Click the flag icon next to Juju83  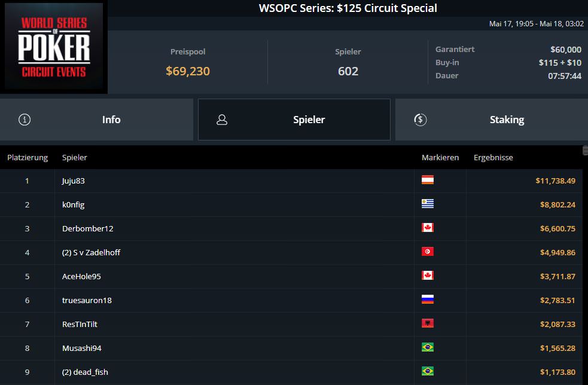[x=427, y=180]
